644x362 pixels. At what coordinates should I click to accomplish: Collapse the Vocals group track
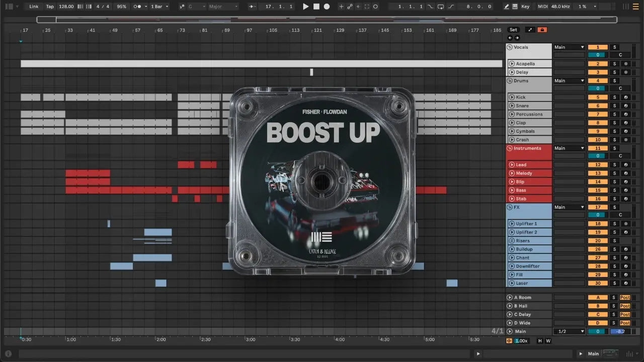510,47
